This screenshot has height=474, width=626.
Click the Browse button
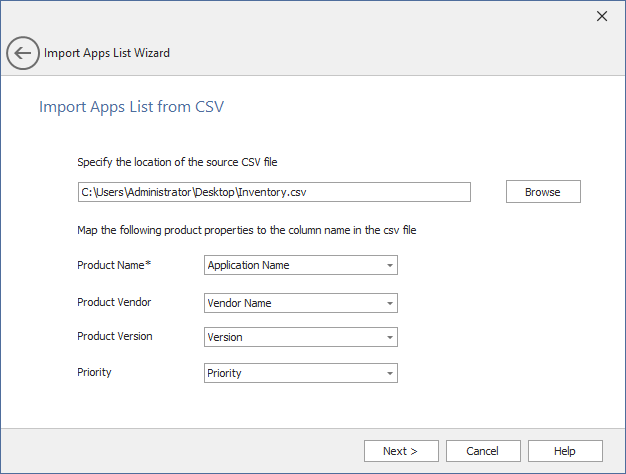pos(542,192)
